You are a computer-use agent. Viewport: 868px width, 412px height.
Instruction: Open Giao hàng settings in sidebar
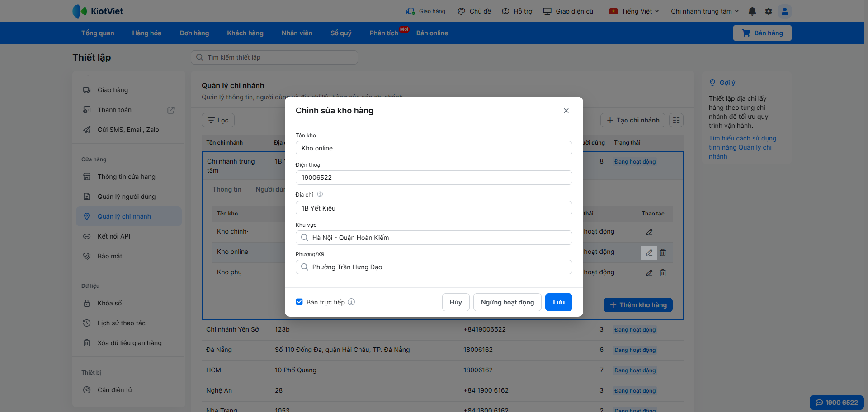pyautogui.click(x=129, y=90)
